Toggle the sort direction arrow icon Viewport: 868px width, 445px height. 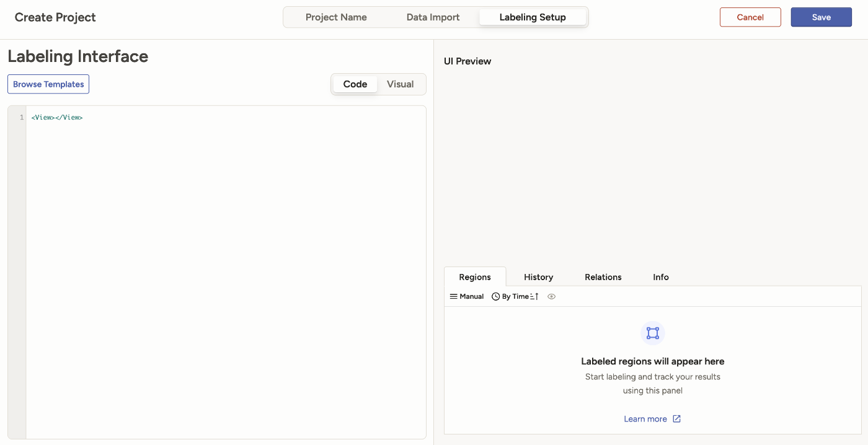coord(534,296)
